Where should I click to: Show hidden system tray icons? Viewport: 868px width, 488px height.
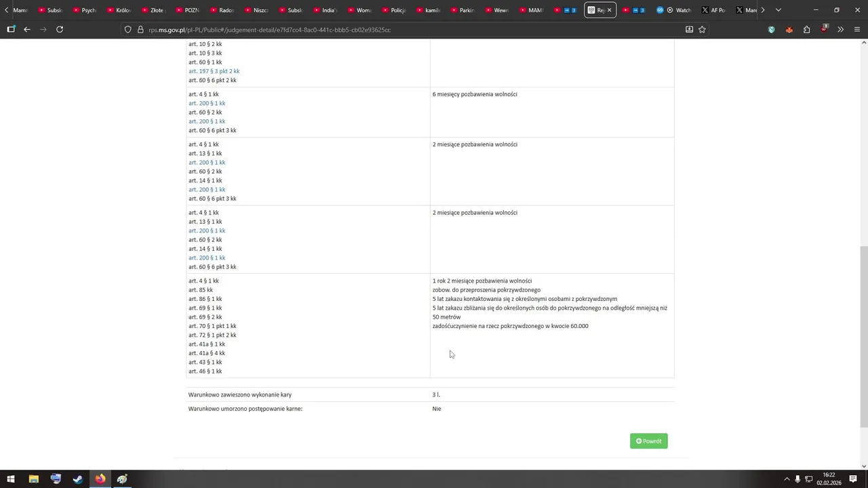click(787, 479)
